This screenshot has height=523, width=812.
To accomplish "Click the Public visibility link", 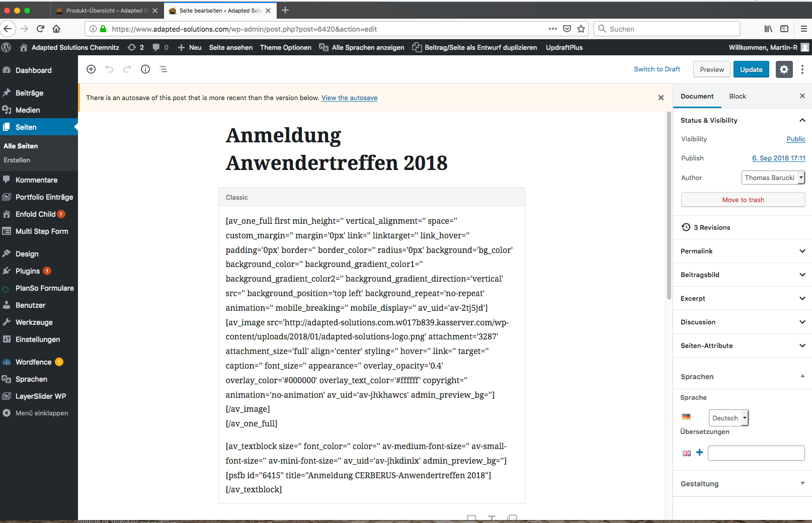I will [796, 139].
